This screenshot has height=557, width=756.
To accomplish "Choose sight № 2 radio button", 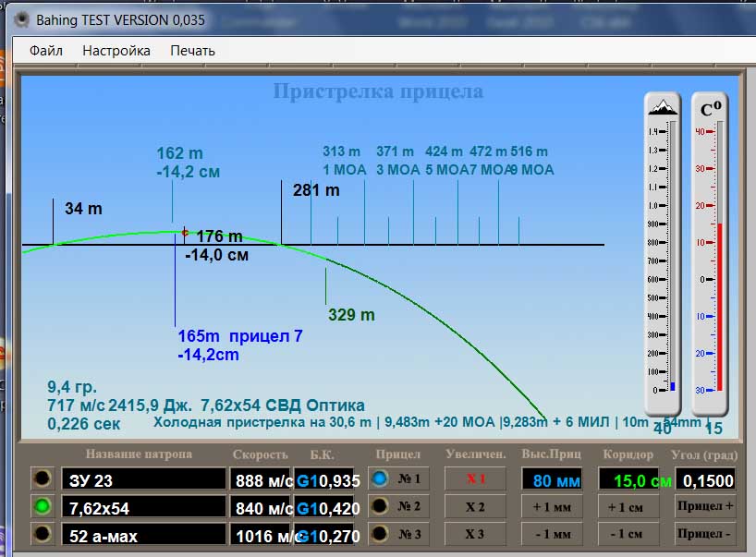I will tap(380, 506).
